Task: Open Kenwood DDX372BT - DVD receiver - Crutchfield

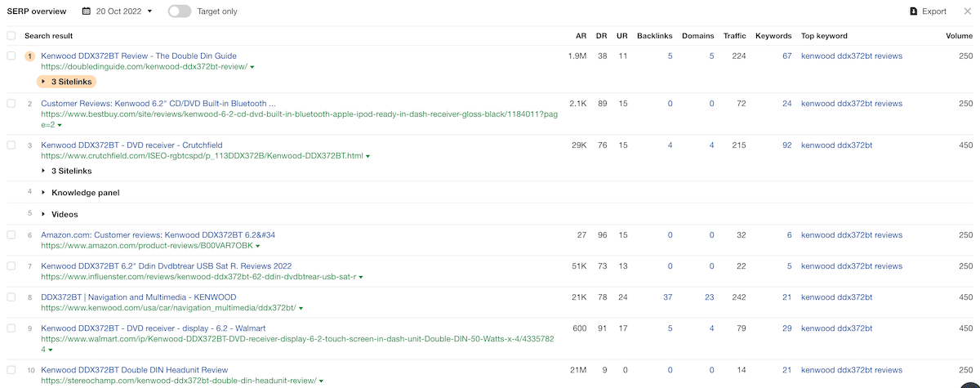Action: (131, 145)
